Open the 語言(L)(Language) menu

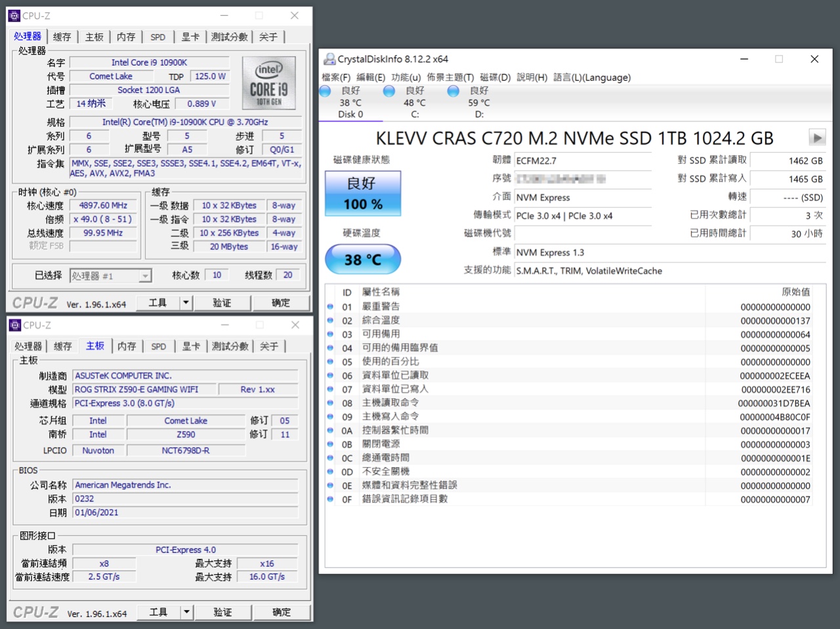pyautogui.click(x=592, y=77)
